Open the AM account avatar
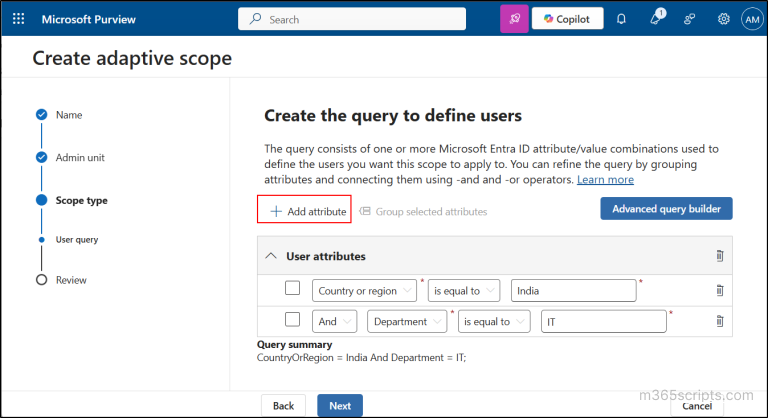This screenshot has height=418, width=768. click(x=752, y=20)
